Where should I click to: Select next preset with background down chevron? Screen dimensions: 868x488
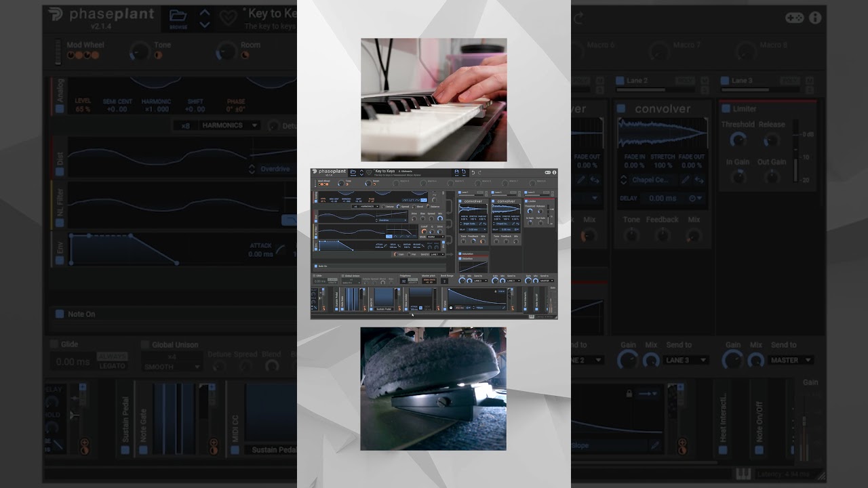205,24
